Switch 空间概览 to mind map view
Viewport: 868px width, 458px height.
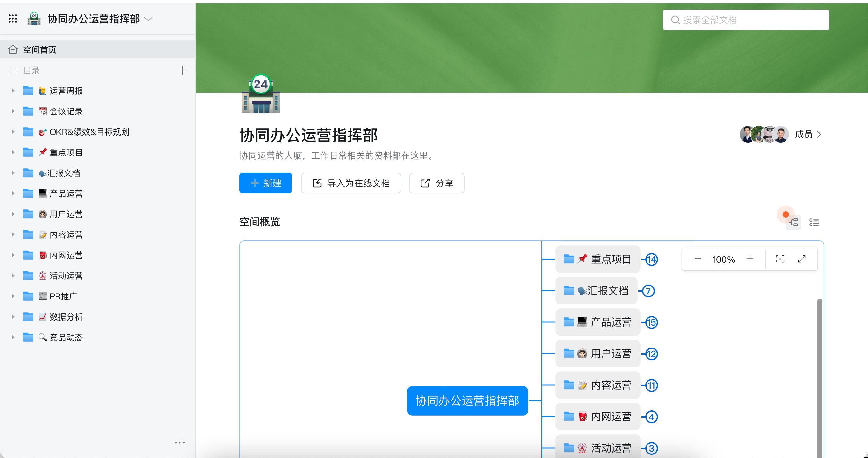tap(794, 222)
